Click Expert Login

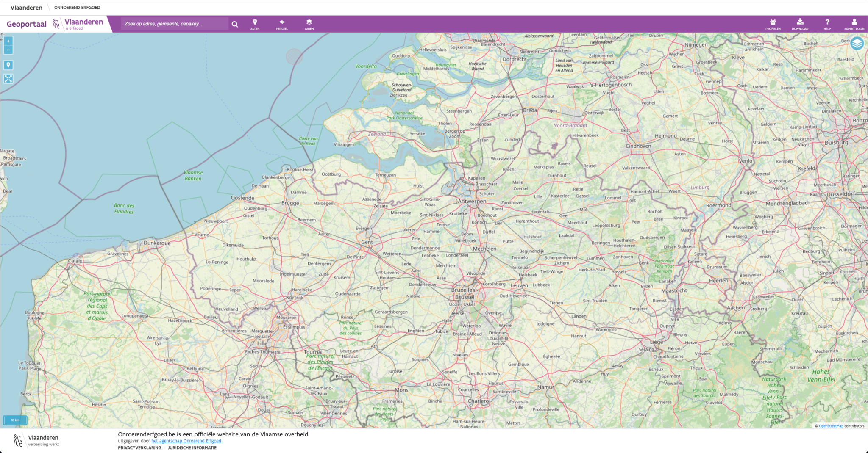[854, 24]
